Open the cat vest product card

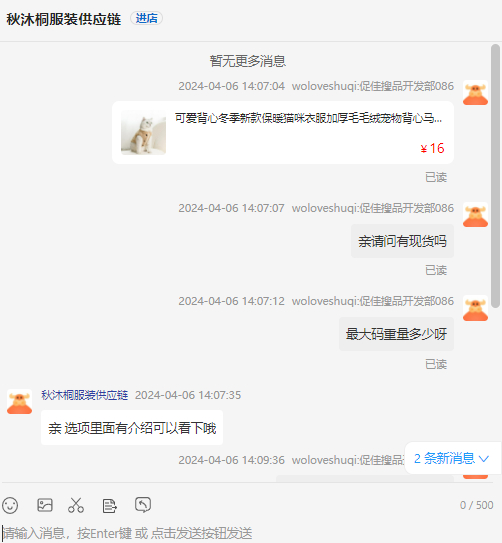283,133
